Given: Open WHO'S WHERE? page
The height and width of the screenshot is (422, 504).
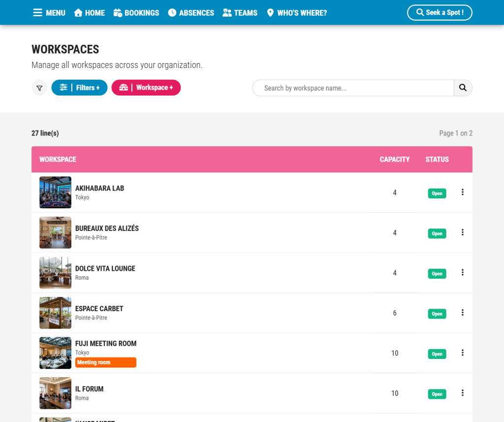Looking at the screenshot, I should tap(297, 13).
